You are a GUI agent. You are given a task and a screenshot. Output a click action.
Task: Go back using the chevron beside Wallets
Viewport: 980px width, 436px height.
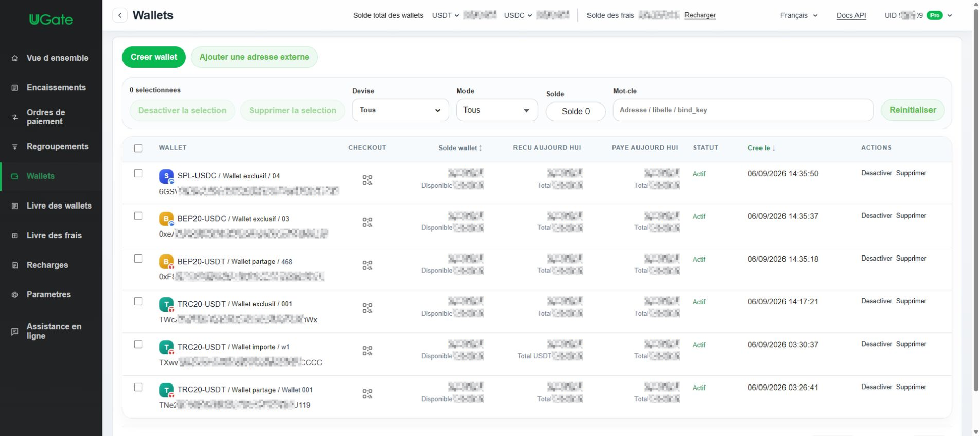tap(120, 15)
